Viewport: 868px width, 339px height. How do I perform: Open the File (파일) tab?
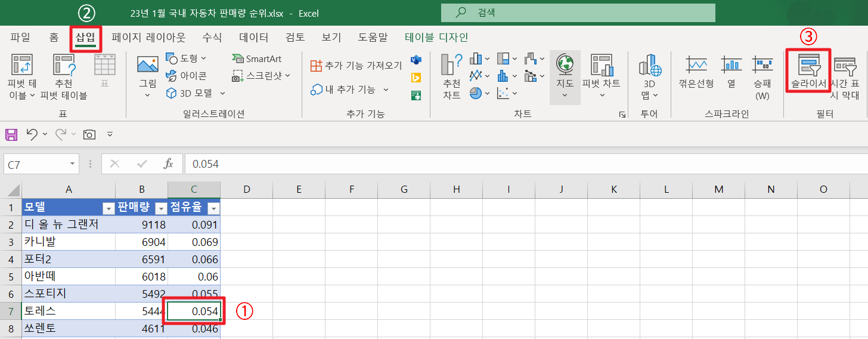pos(20,38)
